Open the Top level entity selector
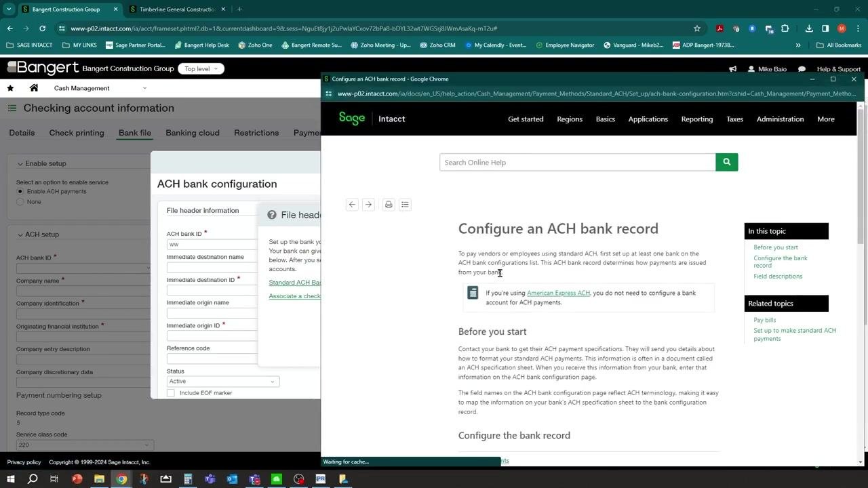This screenshot has width=868, height=488. pyautogui.click(x=201, y=69)
